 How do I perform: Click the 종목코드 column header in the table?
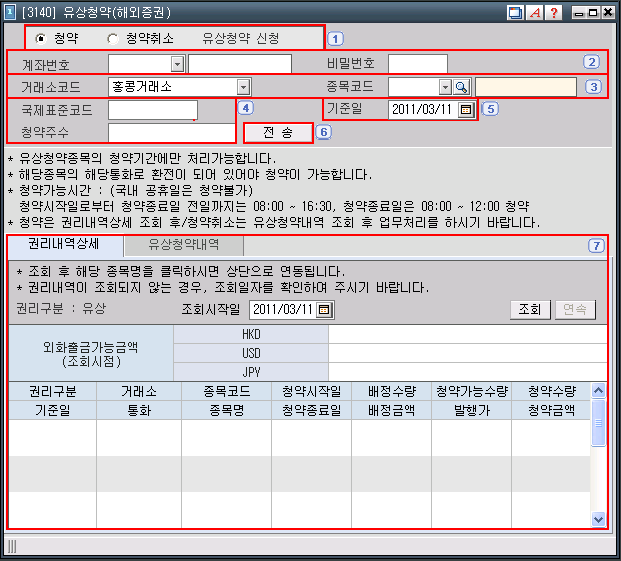coord(227,391)
